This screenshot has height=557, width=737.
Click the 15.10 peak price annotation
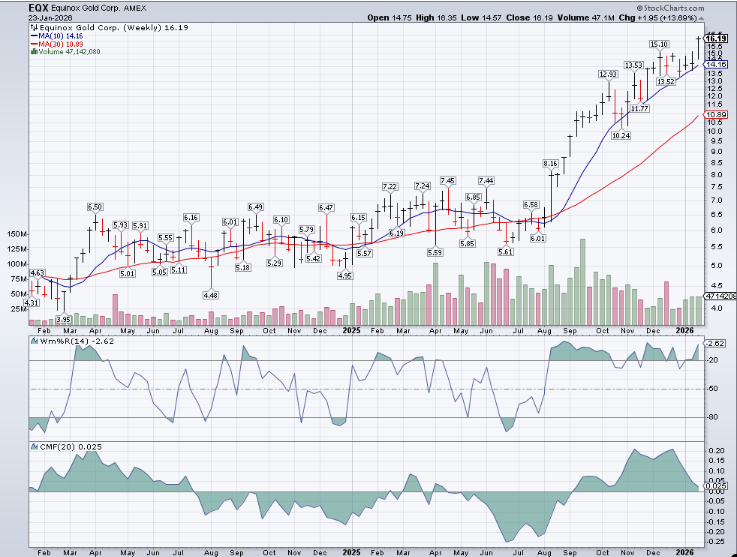(x=659, y=44)
